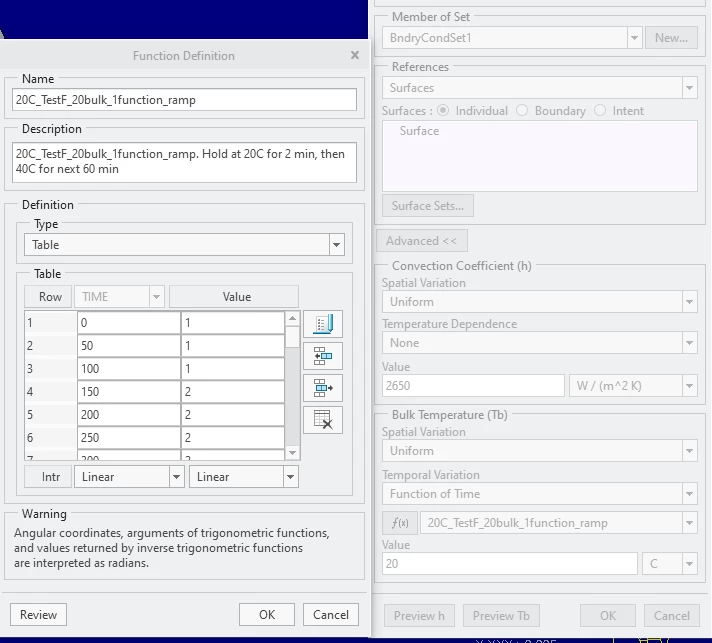Click the Description text box
Viewport: 712px width, 643px height.
[x=184, y=162]
